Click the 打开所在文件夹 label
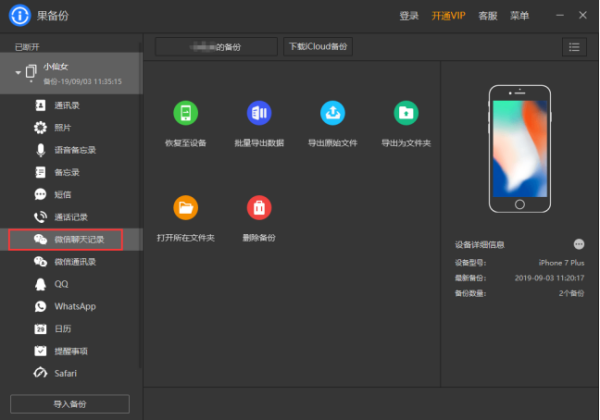Screen dimensions: 600x420 pyautogui.click(x=186, y=238)
